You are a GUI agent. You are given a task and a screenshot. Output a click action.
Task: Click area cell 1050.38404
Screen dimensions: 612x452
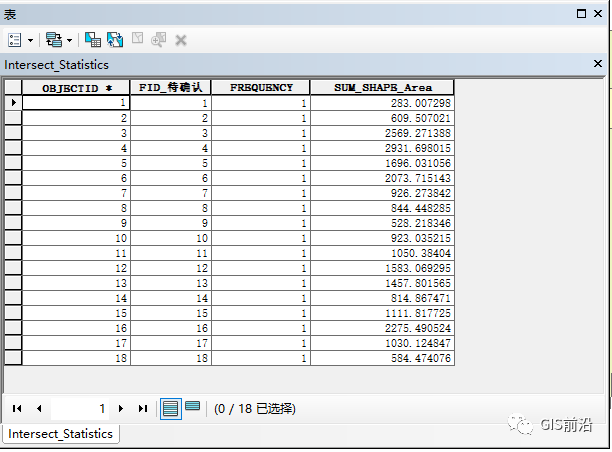click(382, 253)
